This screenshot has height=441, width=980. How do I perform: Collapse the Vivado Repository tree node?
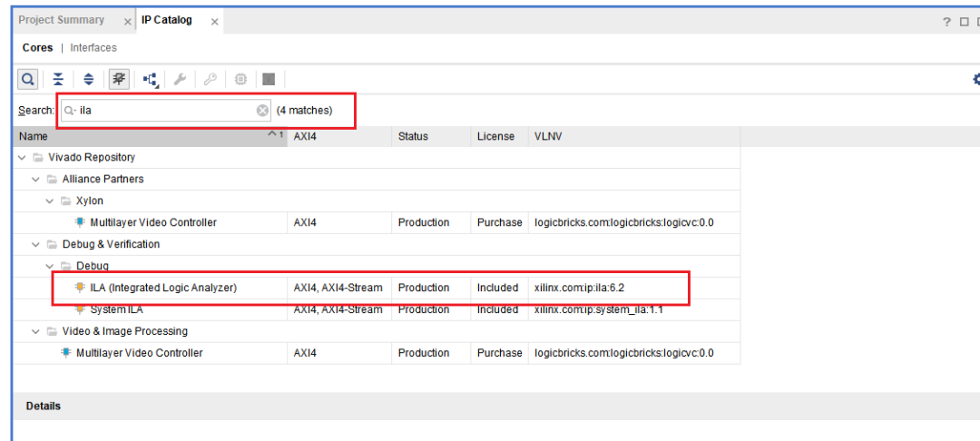pos(22,158)
